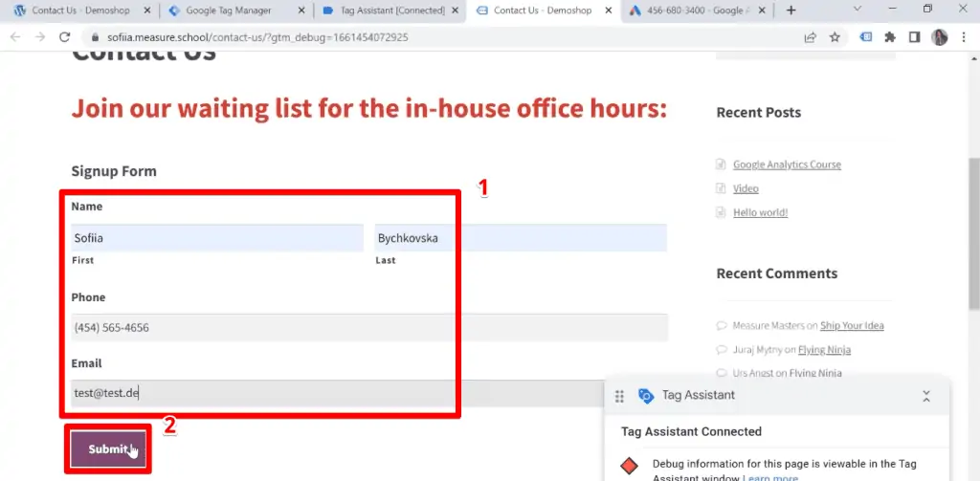Click the red debug diamond icon
Screen dimensions: 980x481
[x=630, y=466]
